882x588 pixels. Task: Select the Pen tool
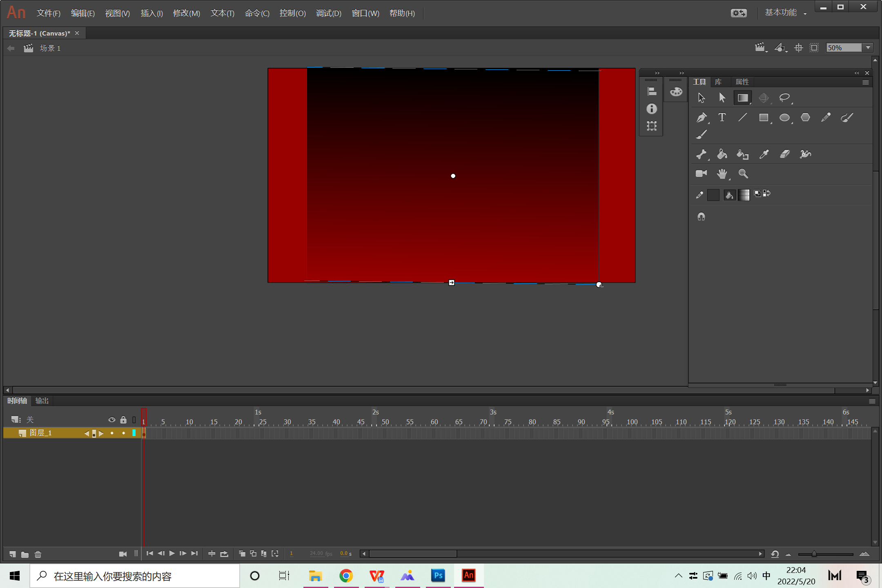coord(701,118)
